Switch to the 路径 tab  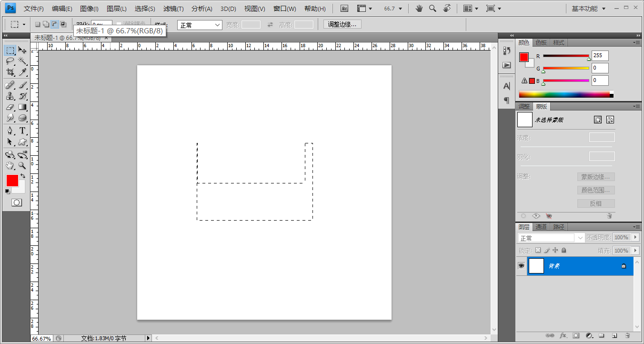[559, 227]
